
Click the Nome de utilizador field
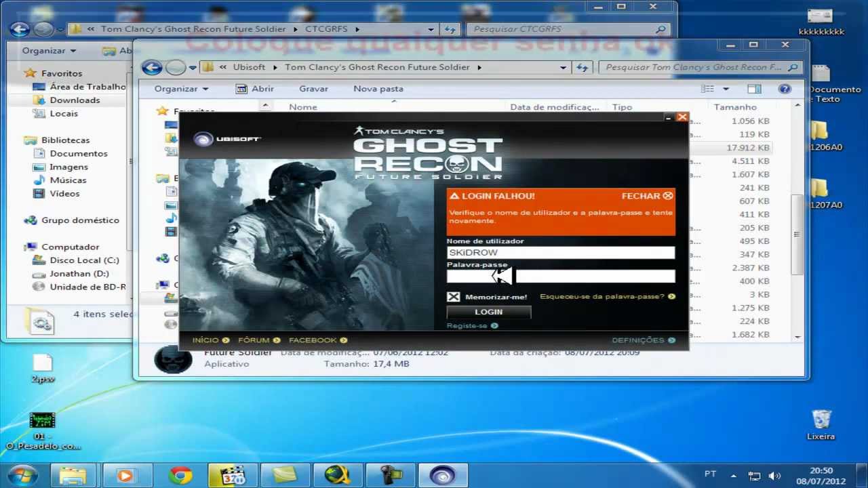click(x=561, y=253)
